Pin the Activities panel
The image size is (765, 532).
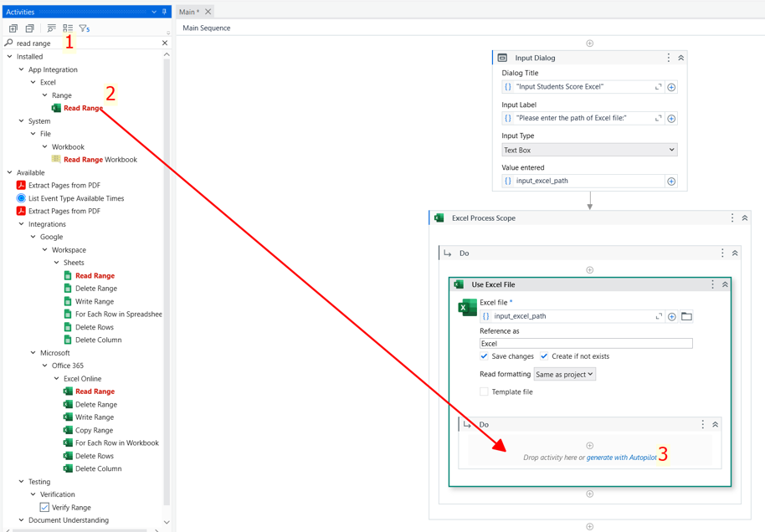click(164, 12)
